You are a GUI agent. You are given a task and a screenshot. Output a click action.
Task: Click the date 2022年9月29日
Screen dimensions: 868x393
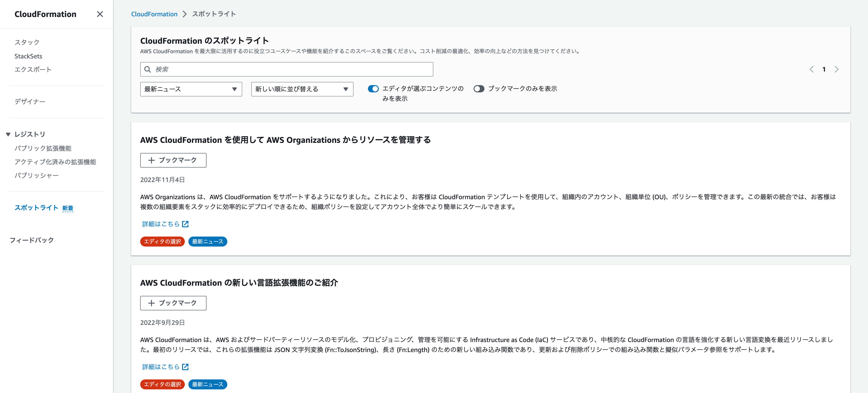pos(162,323)
